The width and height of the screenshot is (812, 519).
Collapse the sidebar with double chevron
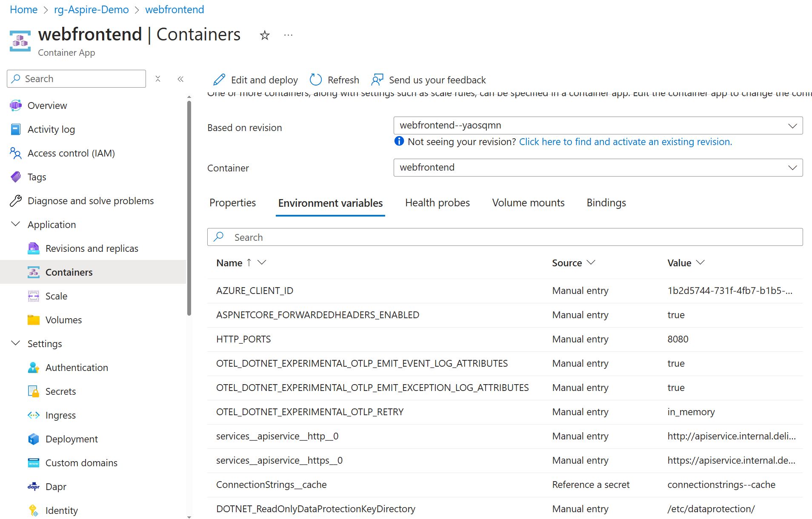coord(180,79)
